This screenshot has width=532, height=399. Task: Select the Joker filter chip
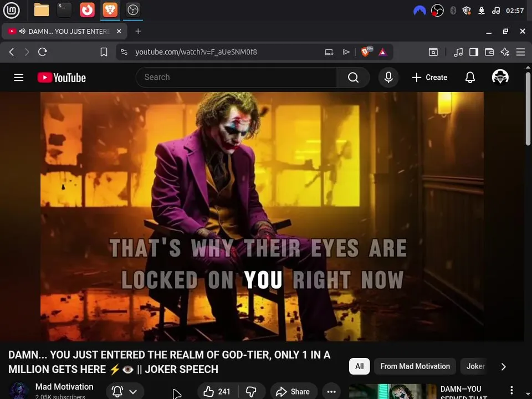click(x=475, y=366)
